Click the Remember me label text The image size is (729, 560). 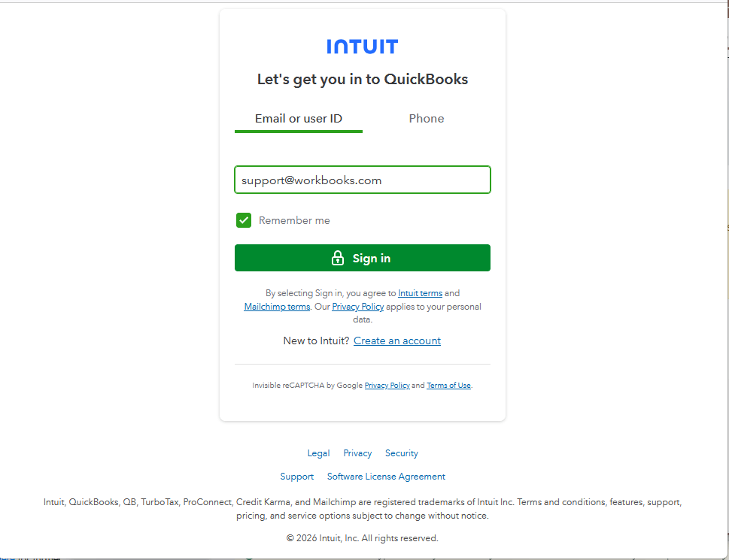pyautogui.click(x=294, y=220)
